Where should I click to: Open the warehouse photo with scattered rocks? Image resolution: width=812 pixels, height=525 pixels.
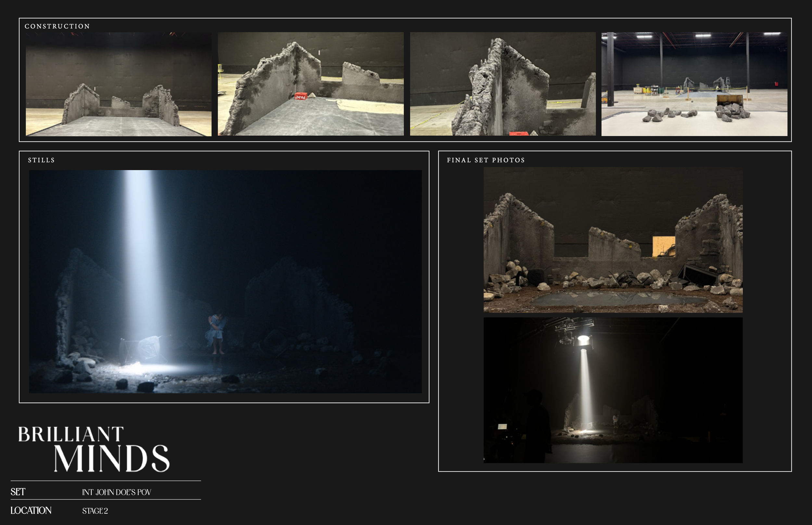(694, 84)
